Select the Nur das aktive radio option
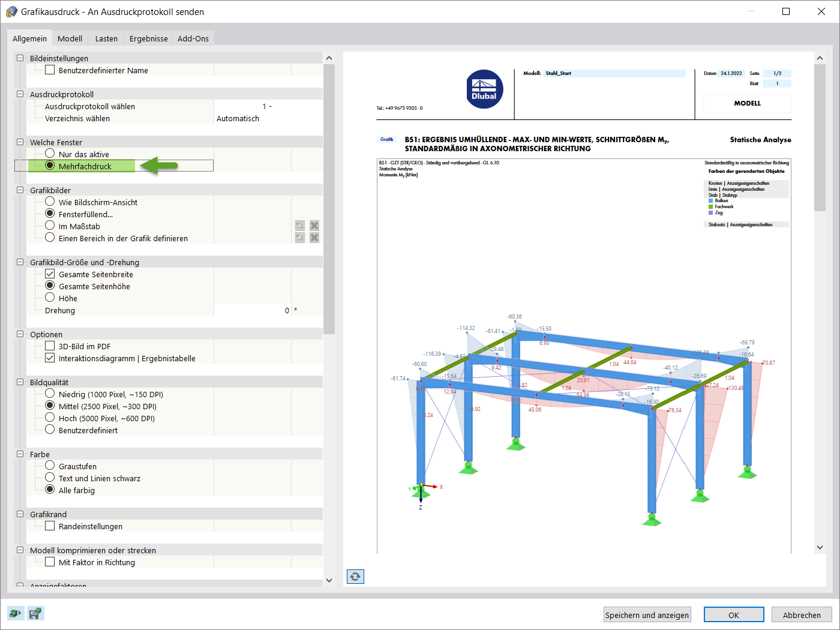The height and width of the screenshot is (630, 840). click(50, 154)
